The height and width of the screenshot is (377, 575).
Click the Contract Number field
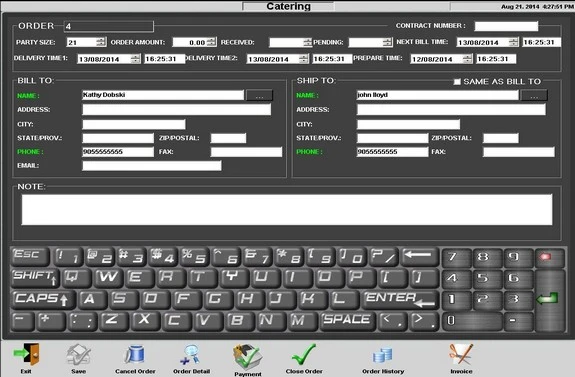506,26
